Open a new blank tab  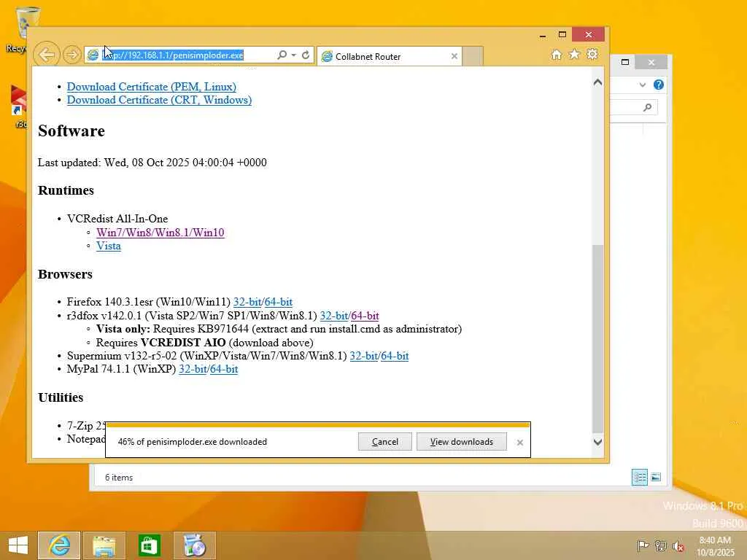pos(473,56)
